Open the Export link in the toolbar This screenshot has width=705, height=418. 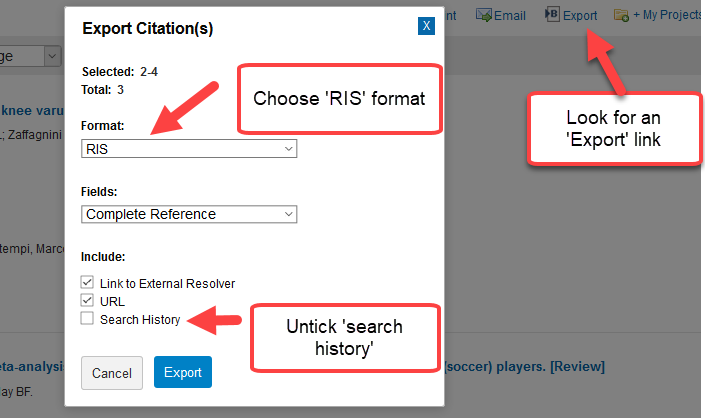[580, 15]
